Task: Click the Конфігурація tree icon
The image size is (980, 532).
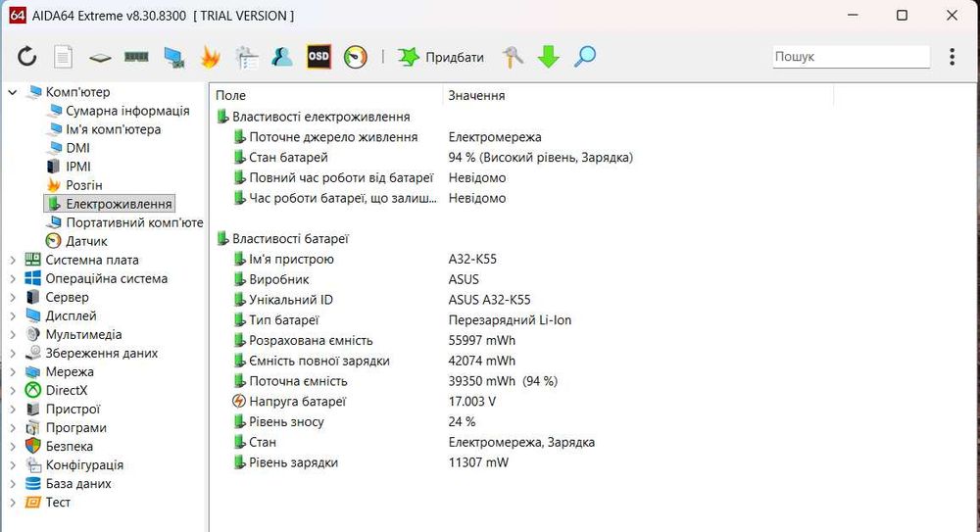Action: point(33,465)
